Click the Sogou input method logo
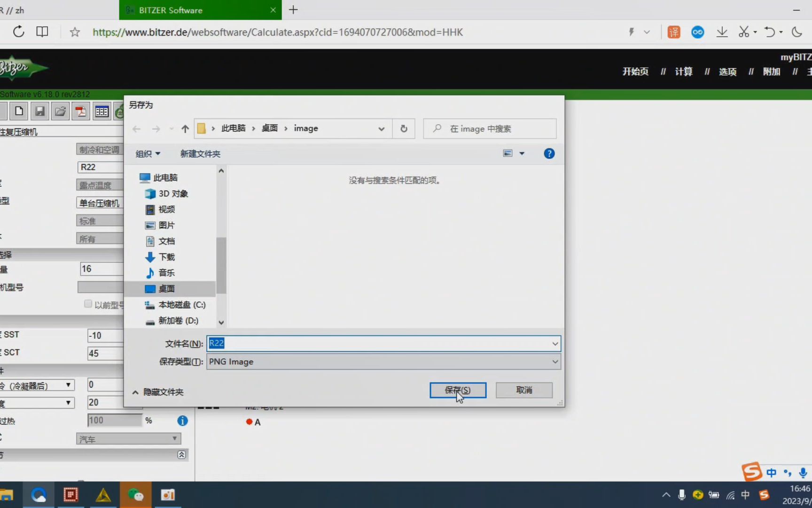The height and width of the screenshot is (508, 812). point(752,471)
